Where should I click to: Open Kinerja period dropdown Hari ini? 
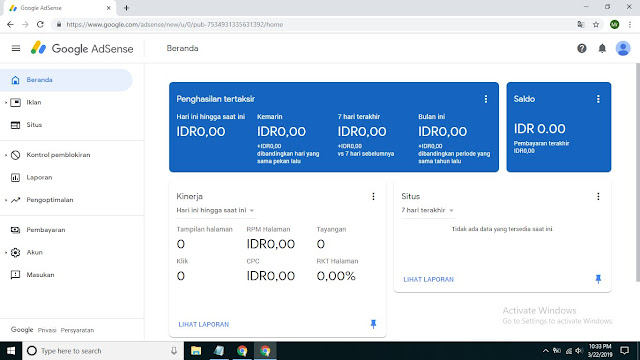click(215, 210)
